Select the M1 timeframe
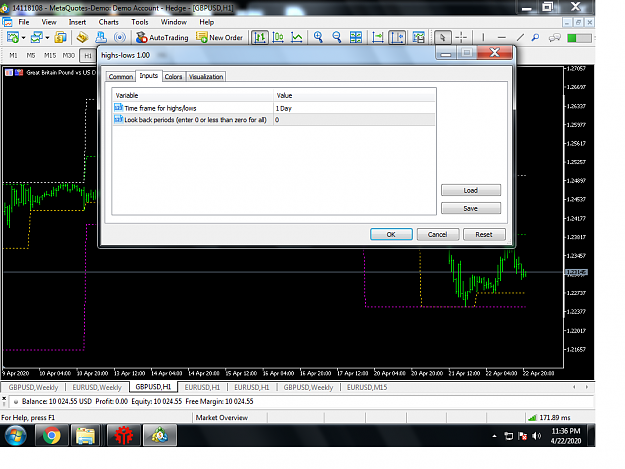 (x=13, y=55)
